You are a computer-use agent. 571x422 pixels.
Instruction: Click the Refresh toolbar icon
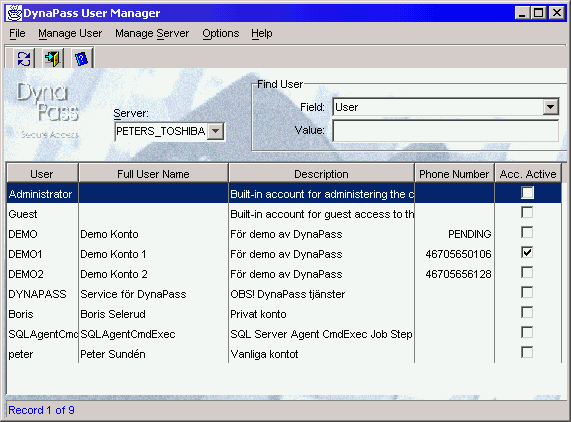click(x=24, y=58)
